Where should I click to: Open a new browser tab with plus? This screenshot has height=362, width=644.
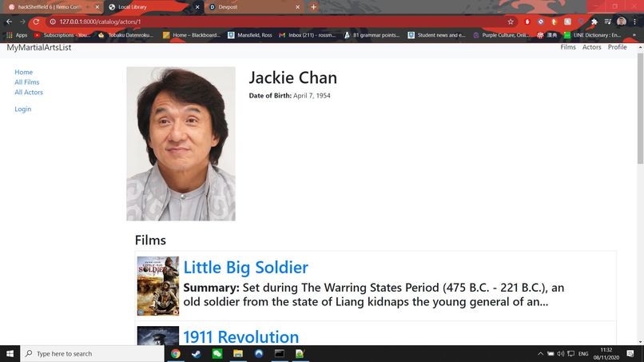click(x=313, y=7)
